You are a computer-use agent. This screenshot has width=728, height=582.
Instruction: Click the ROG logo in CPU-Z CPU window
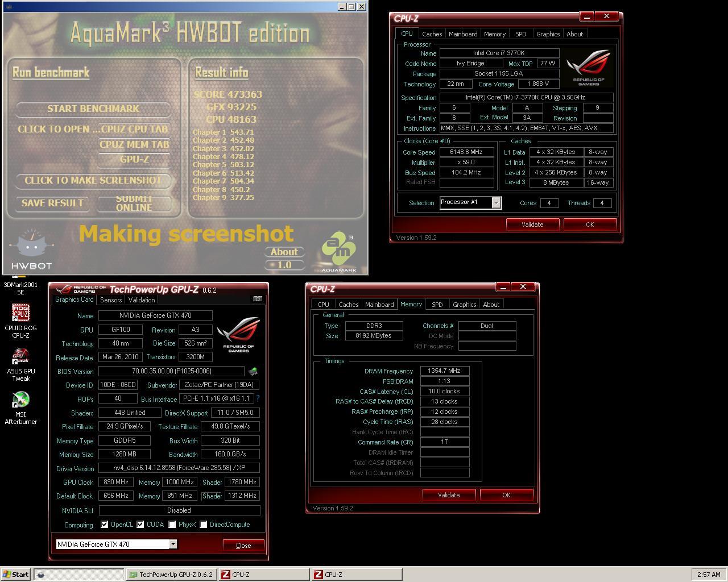click(x=589, y=68)
